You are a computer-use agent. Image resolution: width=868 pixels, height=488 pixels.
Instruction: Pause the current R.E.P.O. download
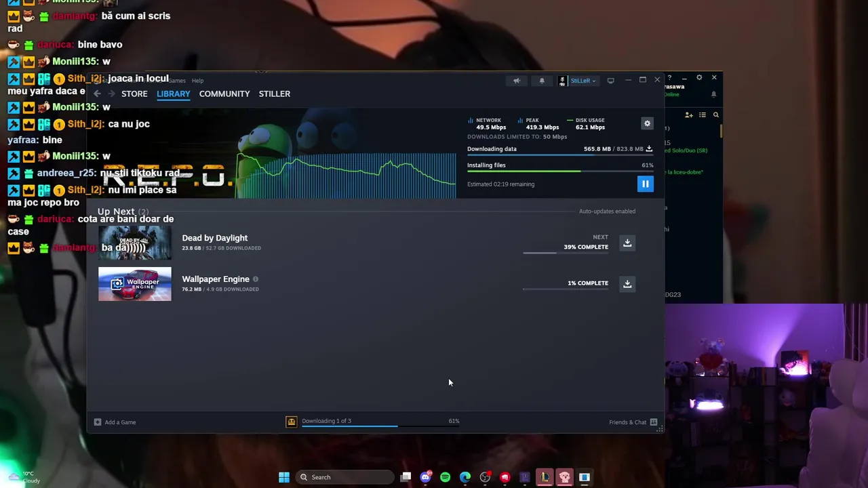point(645,184)
